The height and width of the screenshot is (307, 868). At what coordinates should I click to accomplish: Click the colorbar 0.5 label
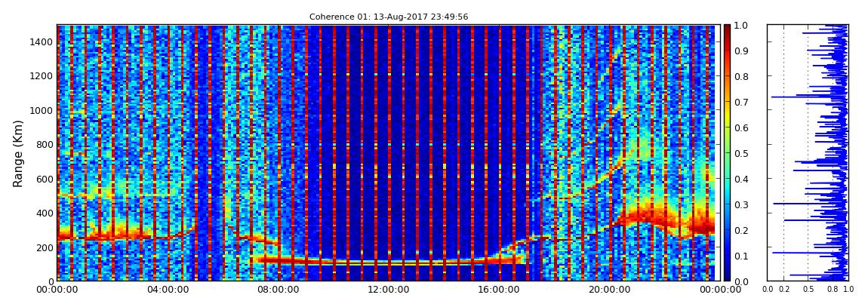pos(740,153)
